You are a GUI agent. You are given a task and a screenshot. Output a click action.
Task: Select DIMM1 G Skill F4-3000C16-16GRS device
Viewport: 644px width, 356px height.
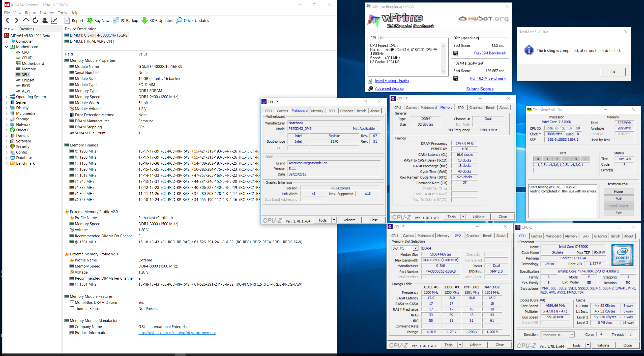tap(96, 35)
